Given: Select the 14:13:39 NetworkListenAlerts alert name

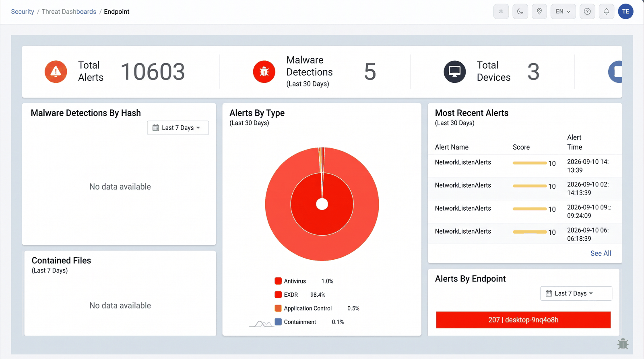Looking at the screenshot, I should pyautogui.click(x=463, y=162).
